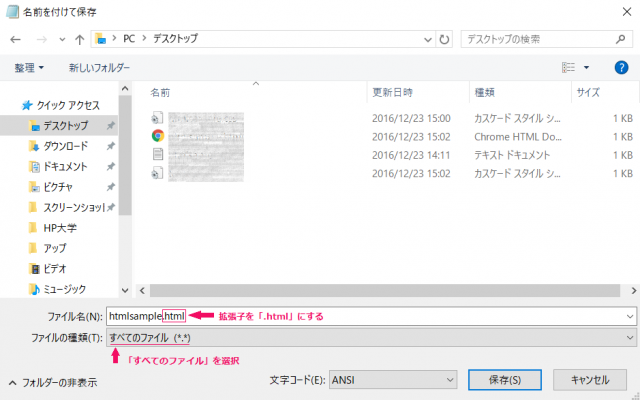Sort by サイズ column header
This screenshot has width=640, height=400.
coord(588,93)
